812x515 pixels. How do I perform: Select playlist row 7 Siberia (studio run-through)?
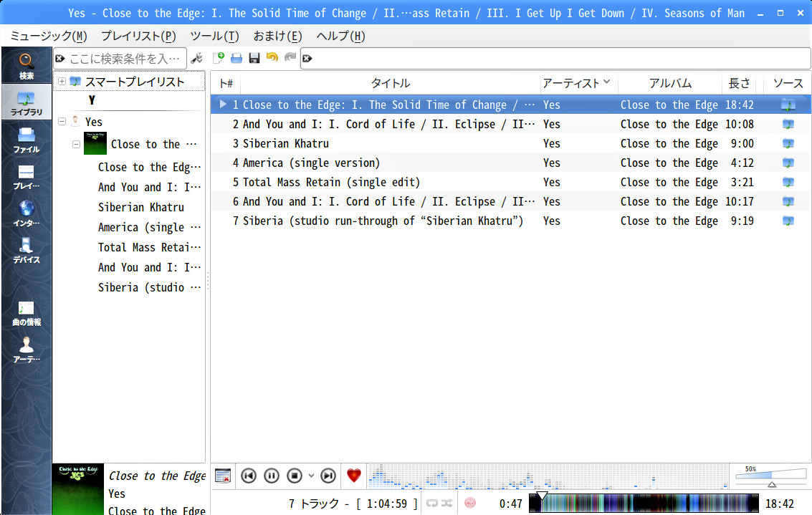pyautogui.click(x=510, y=221)
